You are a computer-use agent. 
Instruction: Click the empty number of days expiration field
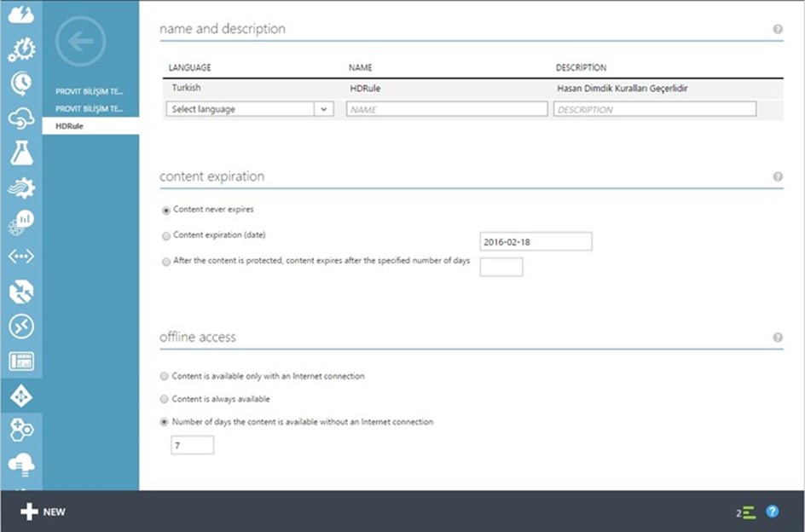pyautogui.click(x=501, y=267)
